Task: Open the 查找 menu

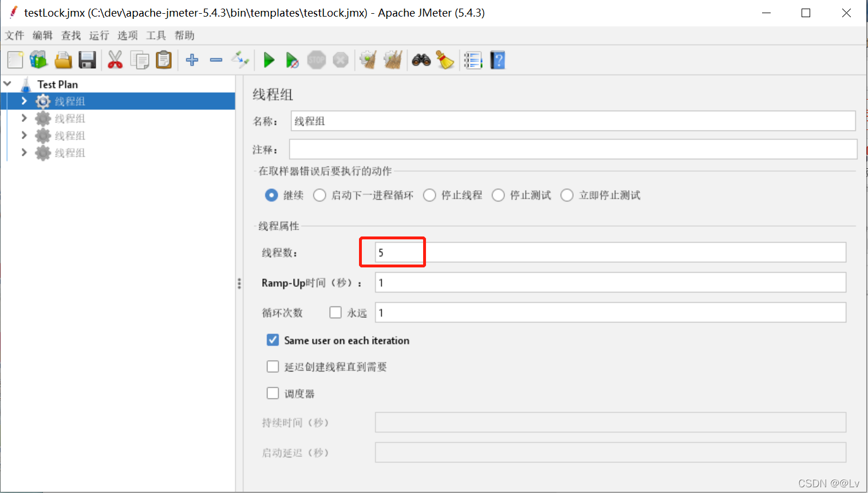Action: 71,36
